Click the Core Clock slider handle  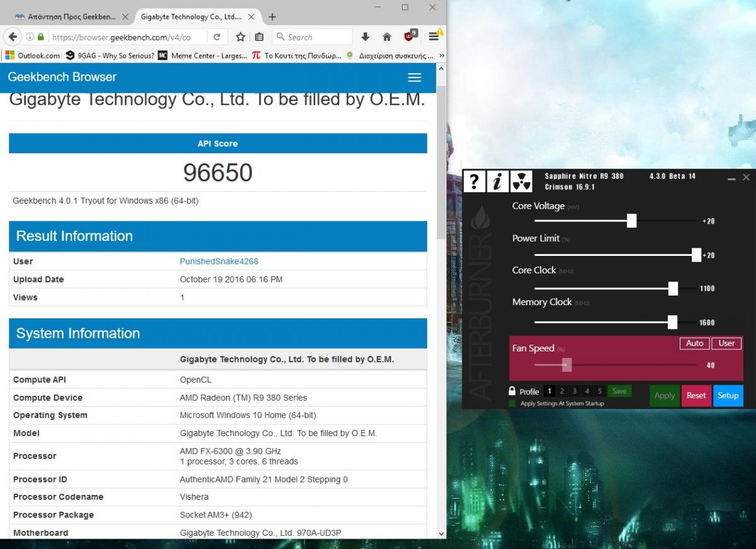point(673,288)
